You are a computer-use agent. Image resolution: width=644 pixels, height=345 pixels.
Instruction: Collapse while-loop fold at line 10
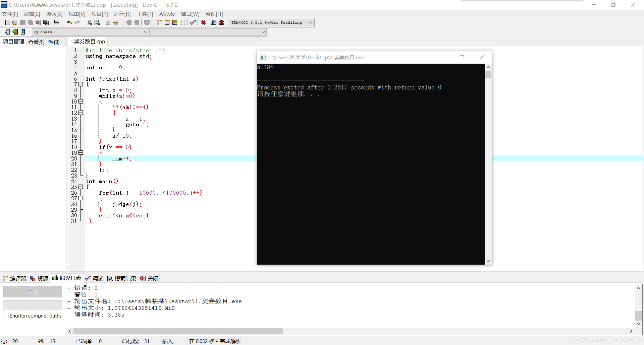(x=81, y=101)
